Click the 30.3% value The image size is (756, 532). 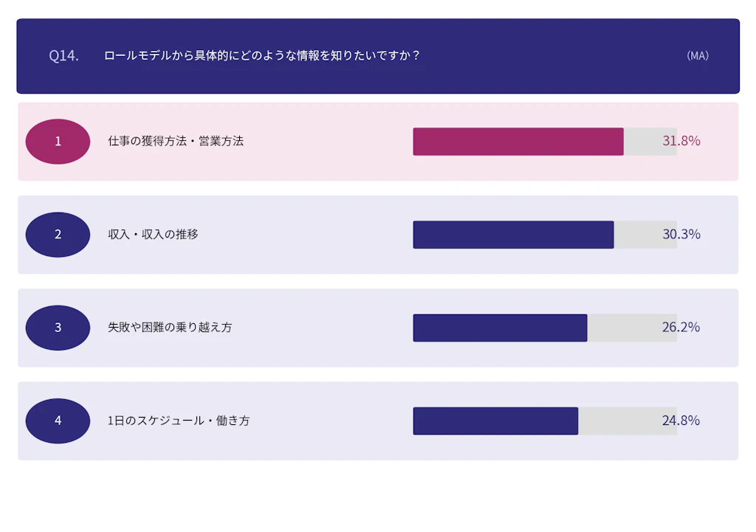tap(681, 234)
